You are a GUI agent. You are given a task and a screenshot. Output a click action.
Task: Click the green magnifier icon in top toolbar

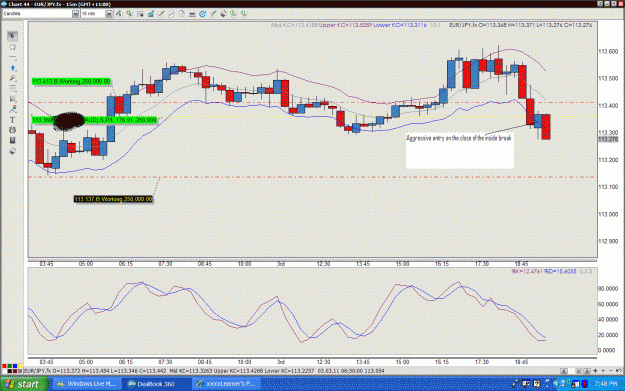[130, 14]
